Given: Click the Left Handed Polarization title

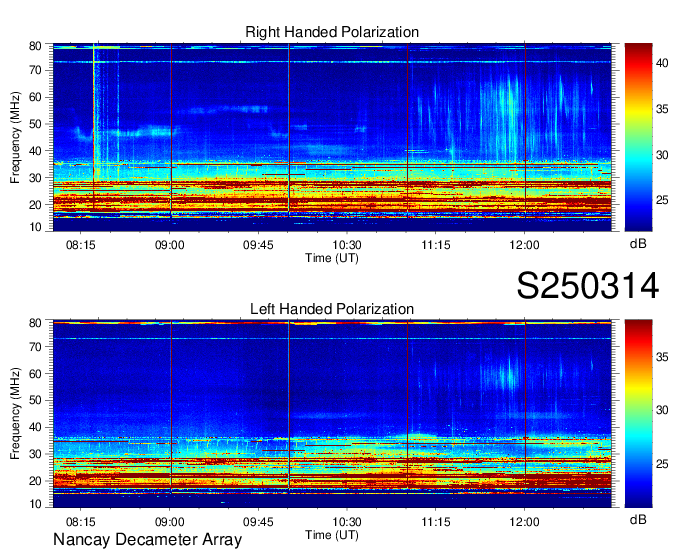Looking at the screenshot, I should point(332,309).
